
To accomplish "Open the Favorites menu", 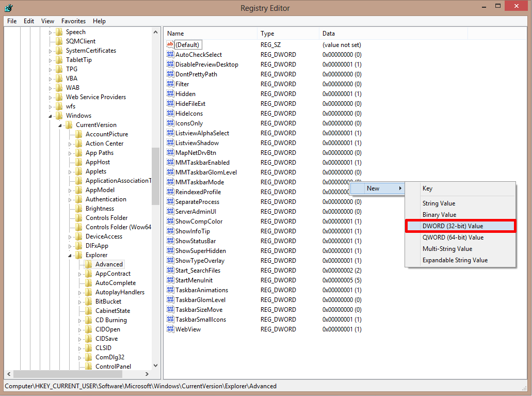I will pos(73,21).
